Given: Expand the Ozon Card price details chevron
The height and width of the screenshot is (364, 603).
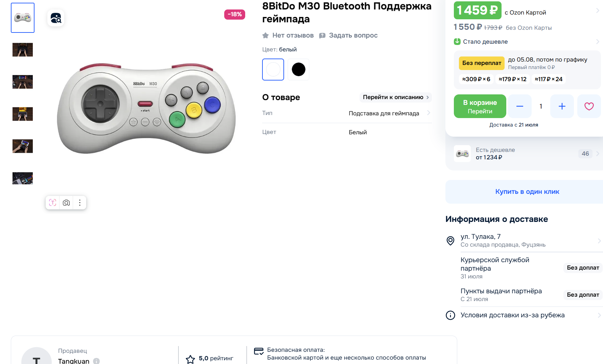Looking at the screenshot, I should pos(597,11).
